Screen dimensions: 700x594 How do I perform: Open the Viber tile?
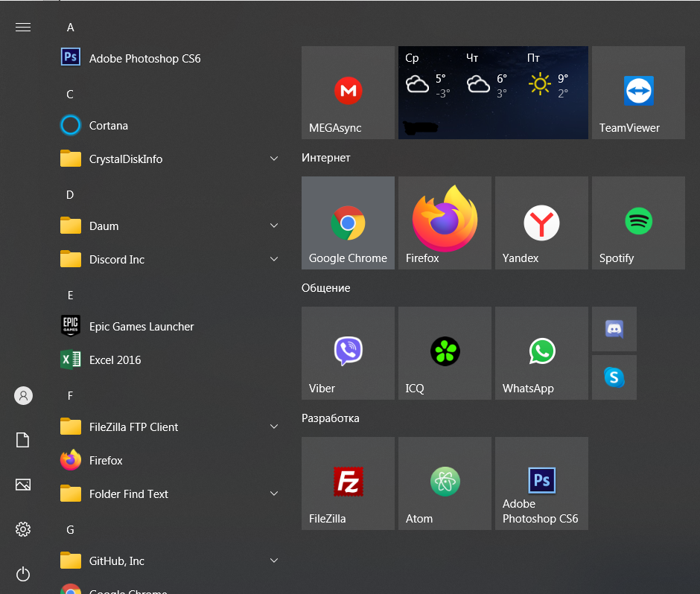click(348, 353)
